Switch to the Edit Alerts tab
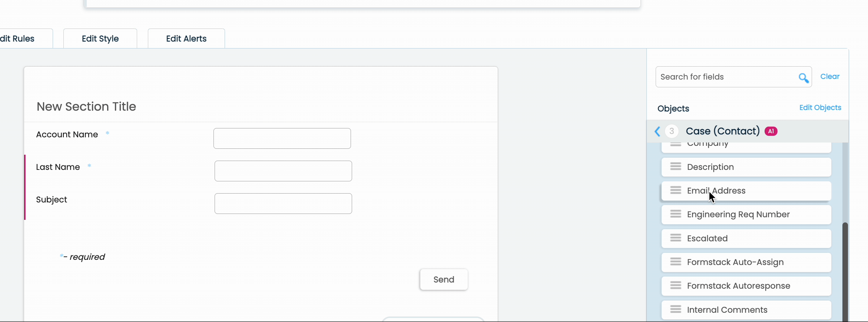The height and width of the screenshot is (322, 868). 186,38
